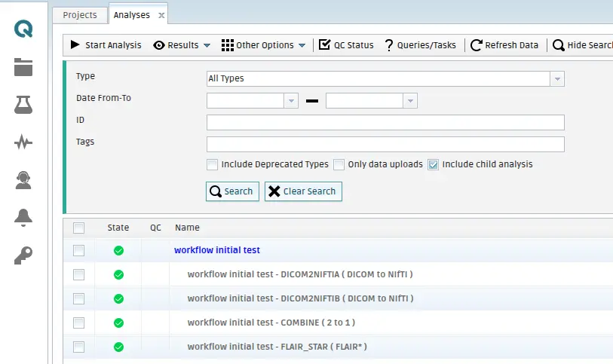This screenshot has width=613, height=364.
Task: Open Other Options grid menu
Action: point(258,45)
